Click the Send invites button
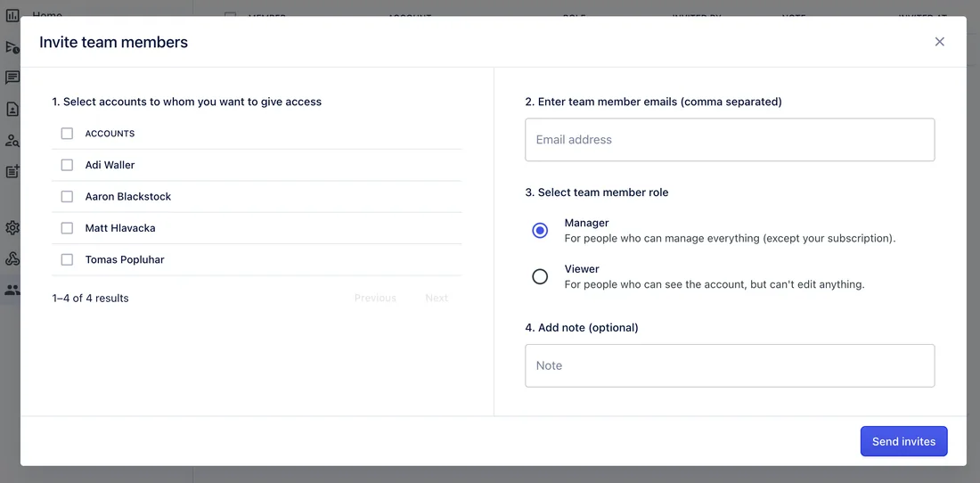980x483 pixels. (x=903, y=442)
